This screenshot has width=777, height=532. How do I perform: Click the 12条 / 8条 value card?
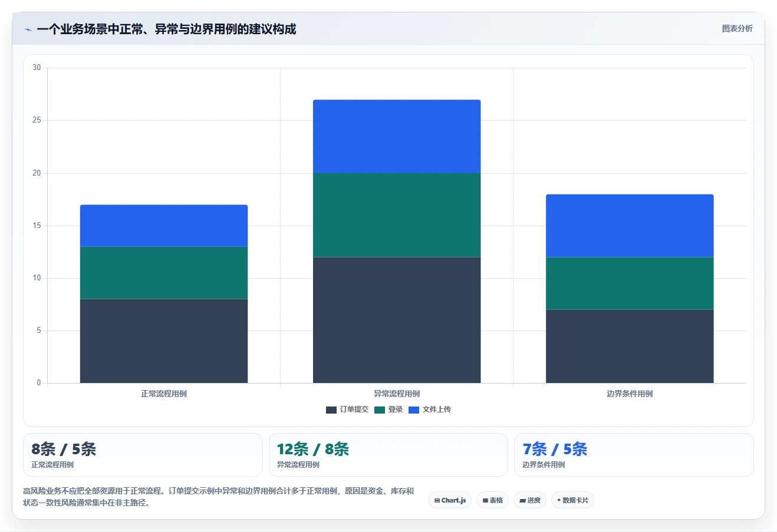(x=388, y=455)
